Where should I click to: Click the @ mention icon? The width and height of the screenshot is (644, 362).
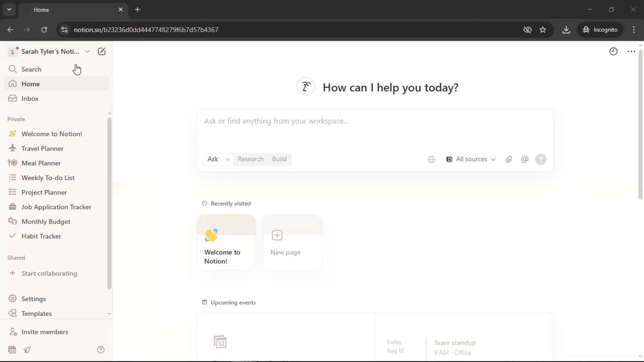pyautogui.click(x=525, y=160)
